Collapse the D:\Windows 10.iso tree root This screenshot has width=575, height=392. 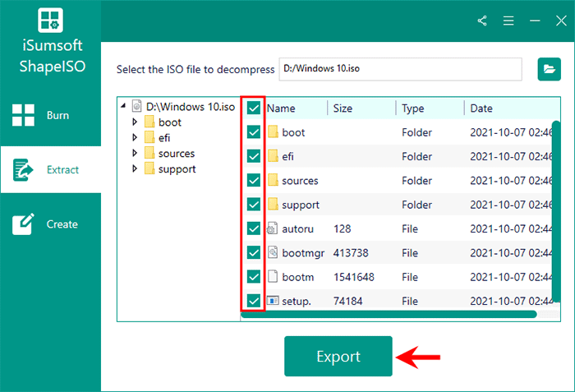coord(123,106)
